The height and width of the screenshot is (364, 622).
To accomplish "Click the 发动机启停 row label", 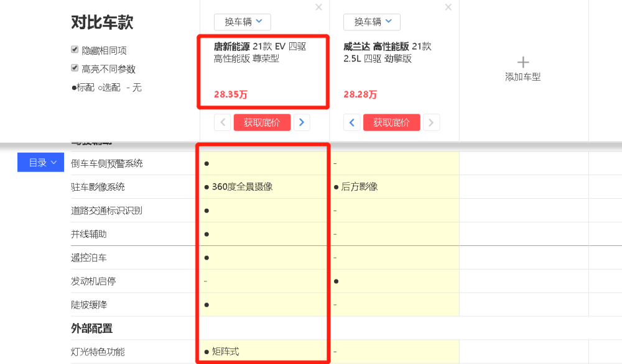I will [93, 281].
